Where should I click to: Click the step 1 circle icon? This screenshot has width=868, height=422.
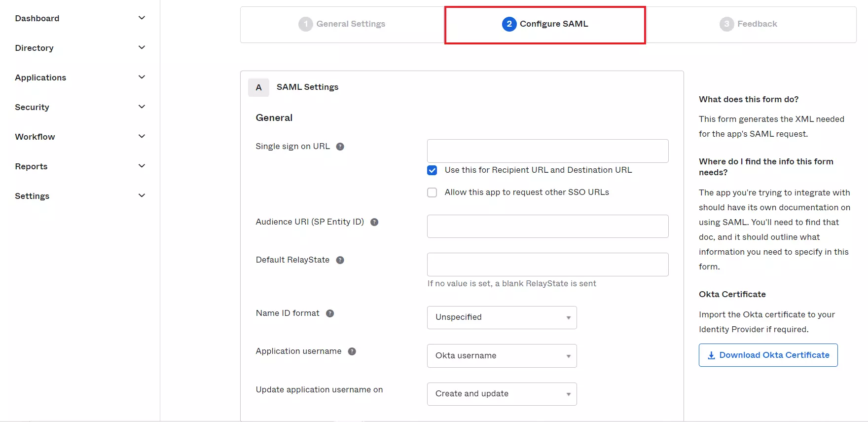(305, 24)
